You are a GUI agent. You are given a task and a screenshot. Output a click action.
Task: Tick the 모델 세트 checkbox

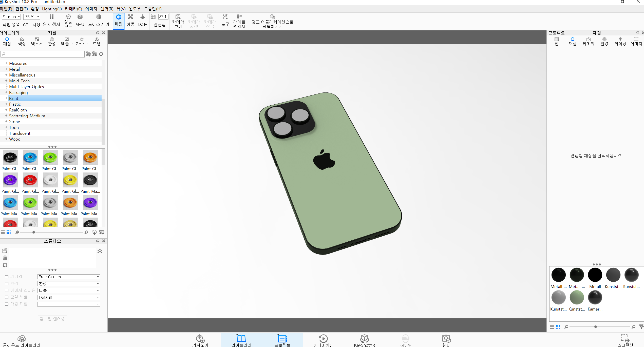click(7, 297)
